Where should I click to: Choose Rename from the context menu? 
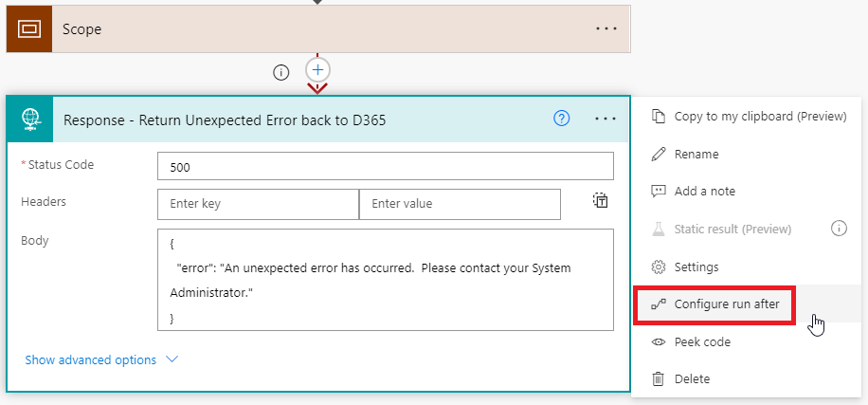click(696, 154)
